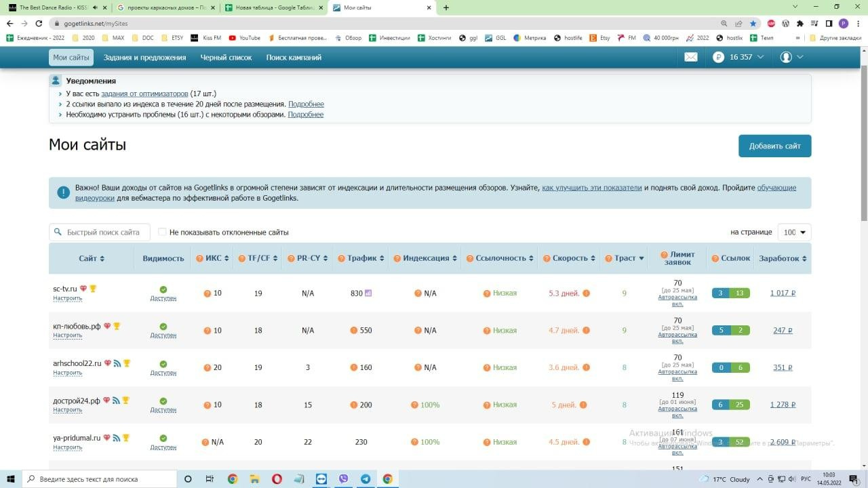This screenshot has width=868, height=488.
Task: Sort table by Сайт column
Action: click(x=92, y=258)
